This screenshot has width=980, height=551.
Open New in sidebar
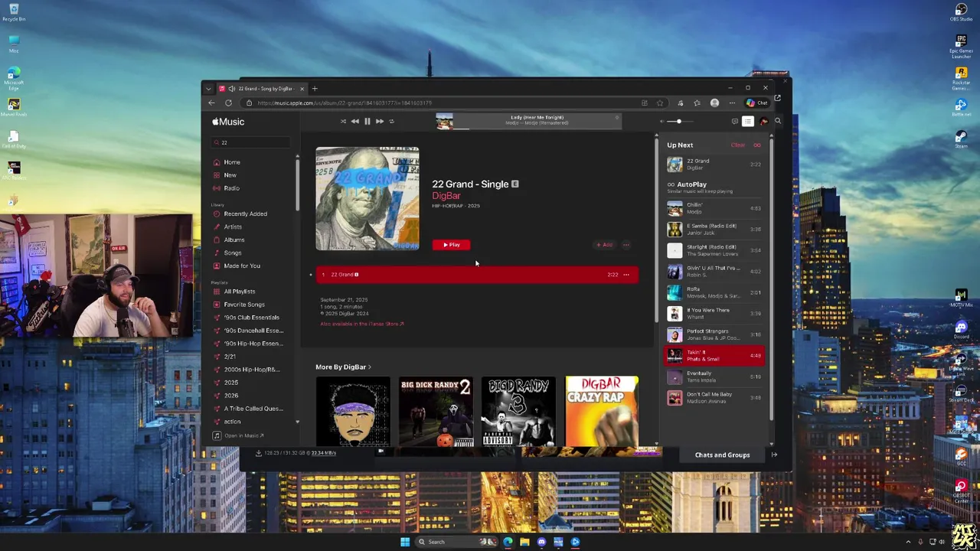230,175
